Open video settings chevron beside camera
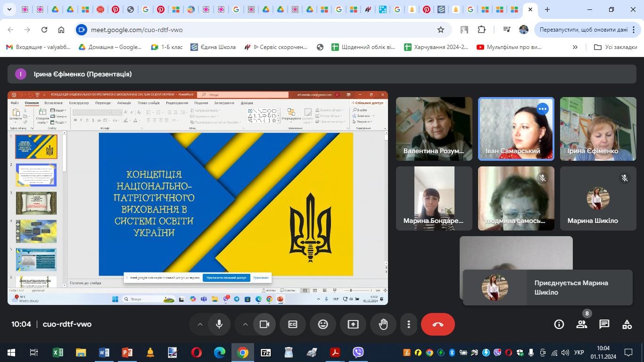Viewport: 644px width, 362px height. pos(245,324)
